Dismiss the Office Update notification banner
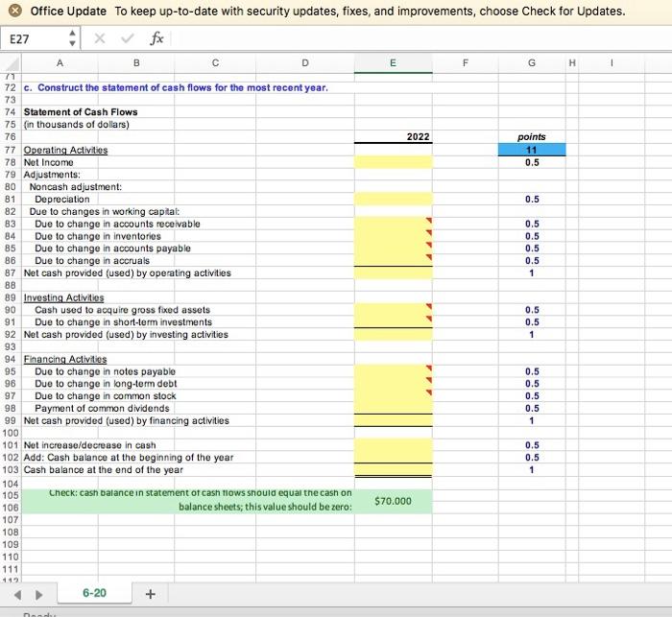Screen dimensions: 672x617 15,11
